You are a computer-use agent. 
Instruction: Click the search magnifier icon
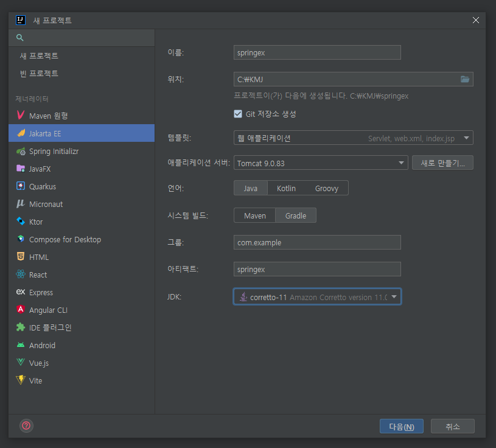20,38
